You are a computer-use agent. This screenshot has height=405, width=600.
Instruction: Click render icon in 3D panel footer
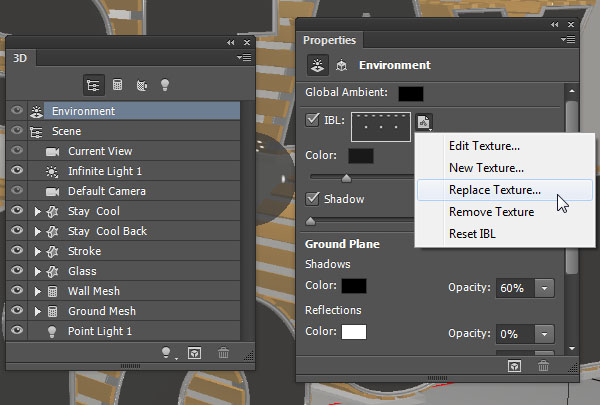coord(194,353)
